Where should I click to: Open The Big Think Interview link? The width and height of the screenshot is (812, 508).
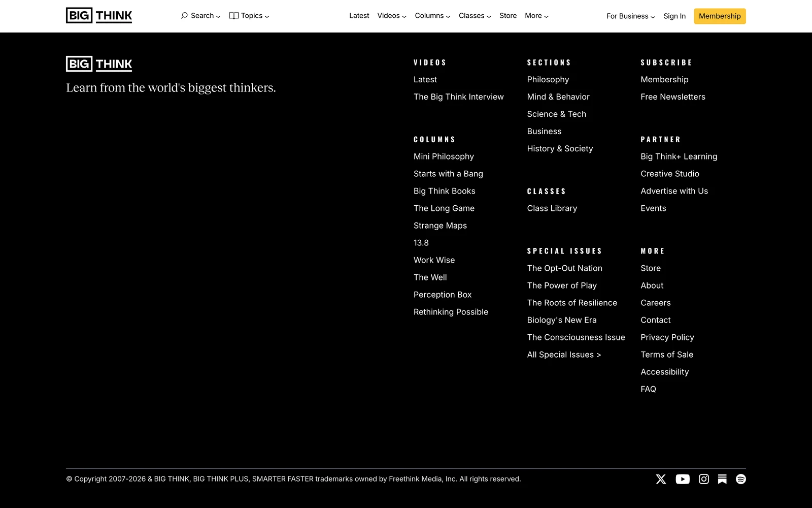[x=459, y=97]
